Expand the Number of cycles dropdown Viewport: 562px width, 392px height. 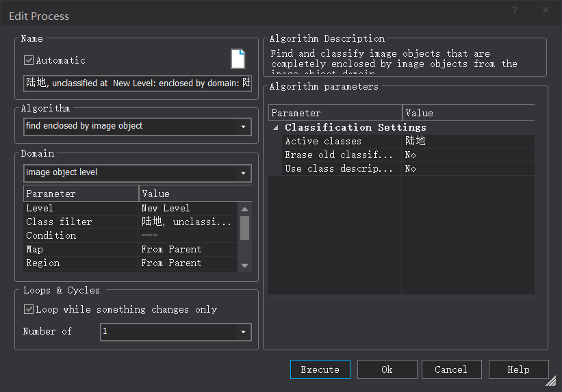coord(244,332)
